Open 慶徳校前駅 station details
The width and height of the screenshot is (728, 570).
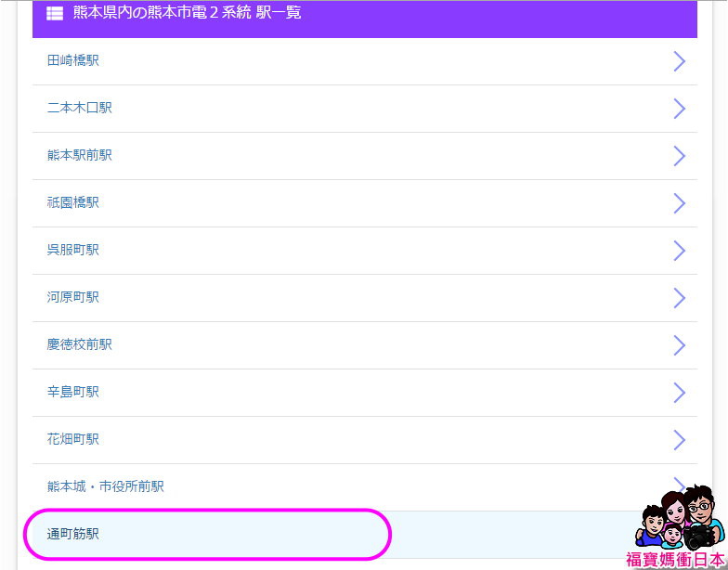pyautogui.click(x=364, y=345)
